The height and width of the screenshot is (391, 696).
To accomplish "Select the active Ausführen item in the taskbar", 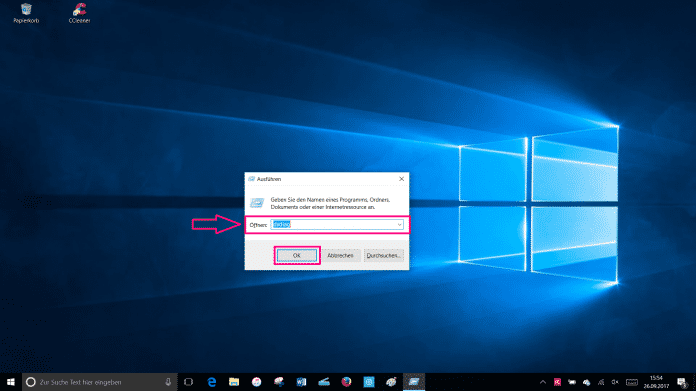I will click(414, 382).
